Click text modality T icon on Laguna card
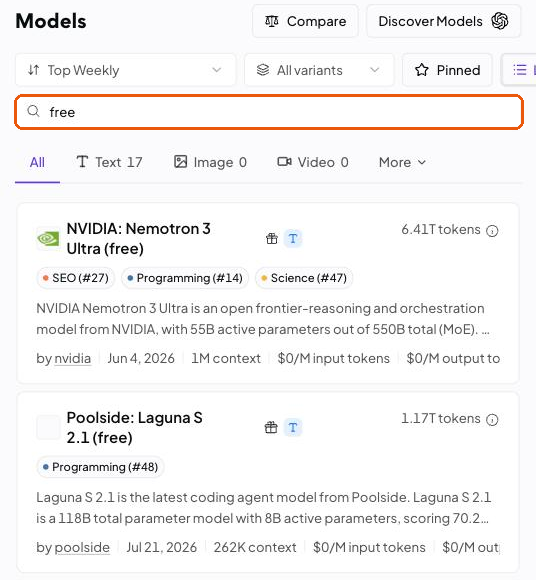 [293, 427]
